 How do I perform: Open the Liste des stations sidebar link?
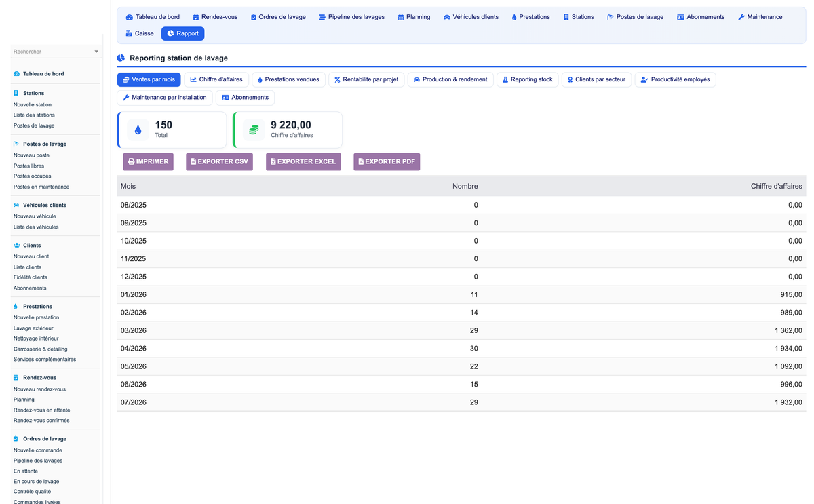[x=34, y=115]
